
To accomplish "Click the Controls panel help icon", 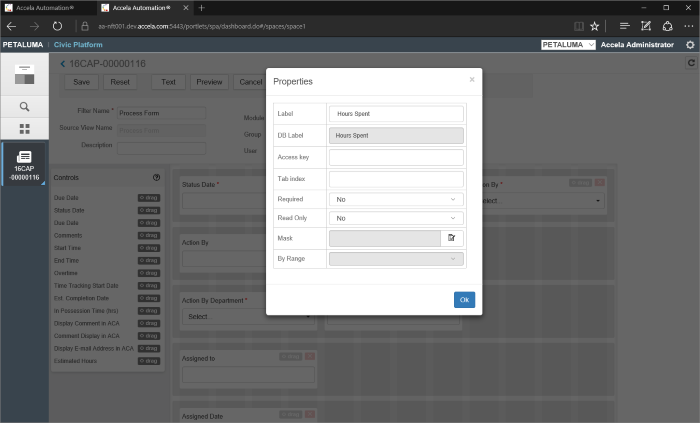I will (156, 177).
